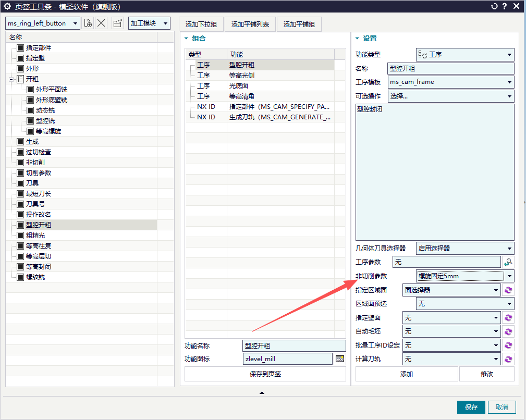The height and width of the screenshot is (420, 526).
Task: Select the 螺纹铣 tree item
Action: 35,277
